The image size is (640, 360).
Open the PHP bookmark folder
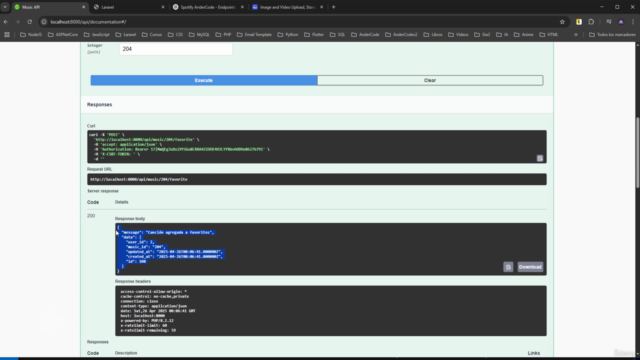pyautogui.click(x=223, y=35)
